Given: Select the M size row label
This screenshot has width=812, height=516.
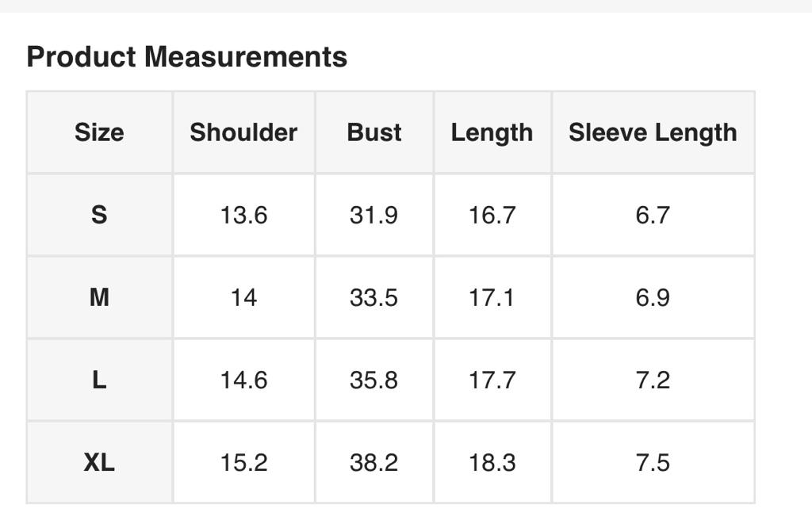Looking at the screenshot, I should [x=99, y=297].
